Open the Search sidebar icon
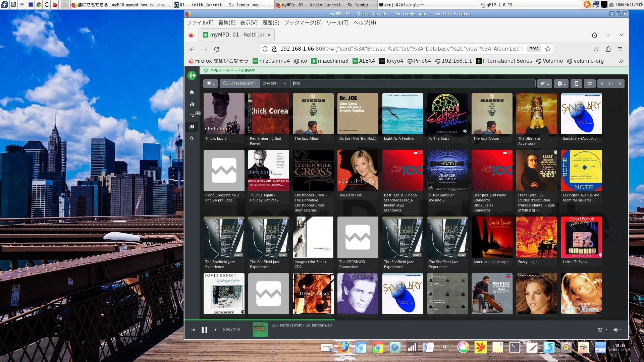This screenshot has width=644, height=362. (192, 138)
